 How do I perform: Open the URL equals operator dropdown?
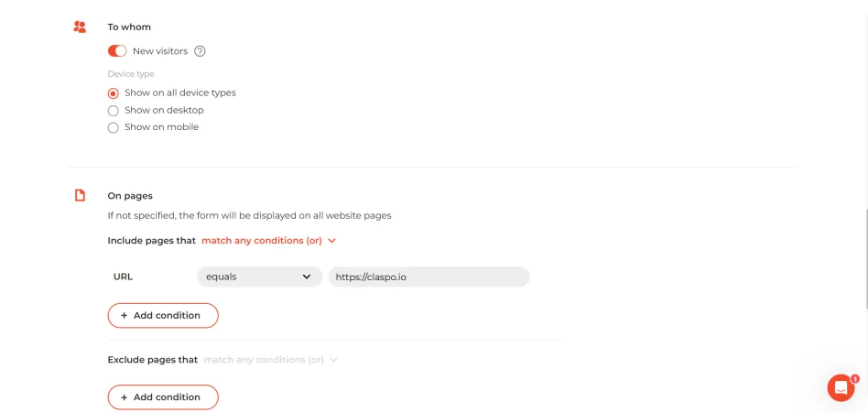pos(260,277)
